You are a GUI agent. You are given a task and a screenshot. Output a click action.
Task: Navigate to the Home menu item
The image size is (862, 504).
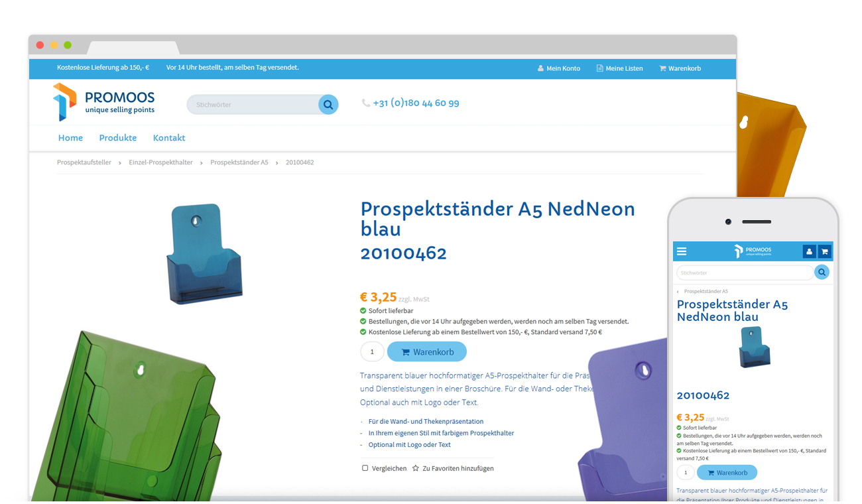70,138
